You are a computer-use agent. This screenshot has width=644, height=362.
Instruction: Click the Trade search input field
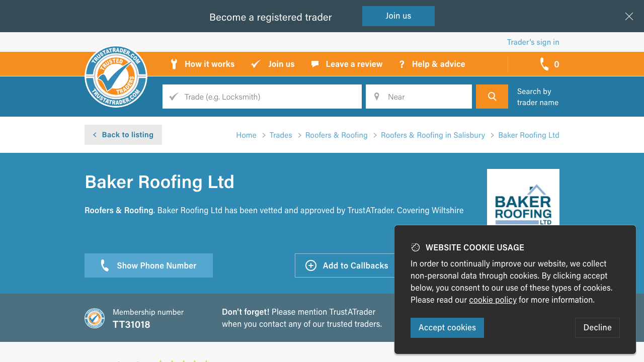[262, 96]
